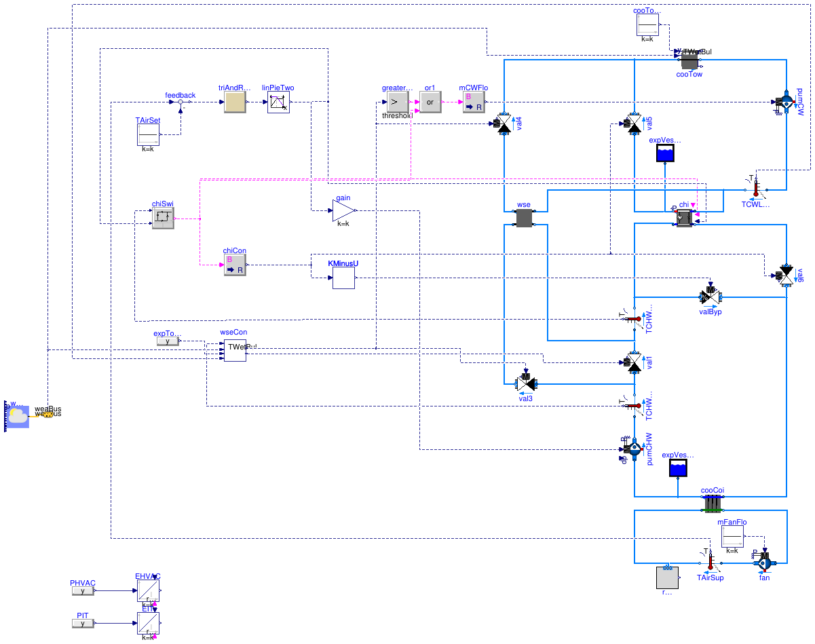Click the wseCon controller block

[x=235, y=350]
